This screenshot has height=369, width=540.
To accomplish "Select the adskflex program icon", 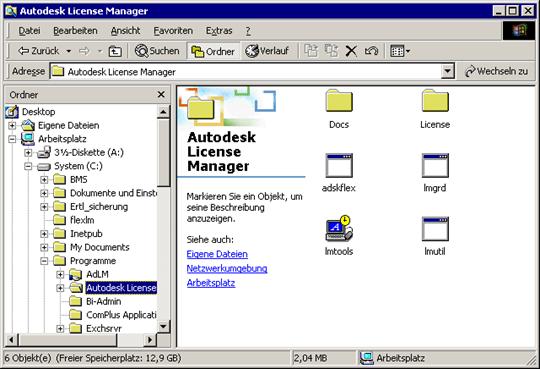I will click(x=339, y=165).
